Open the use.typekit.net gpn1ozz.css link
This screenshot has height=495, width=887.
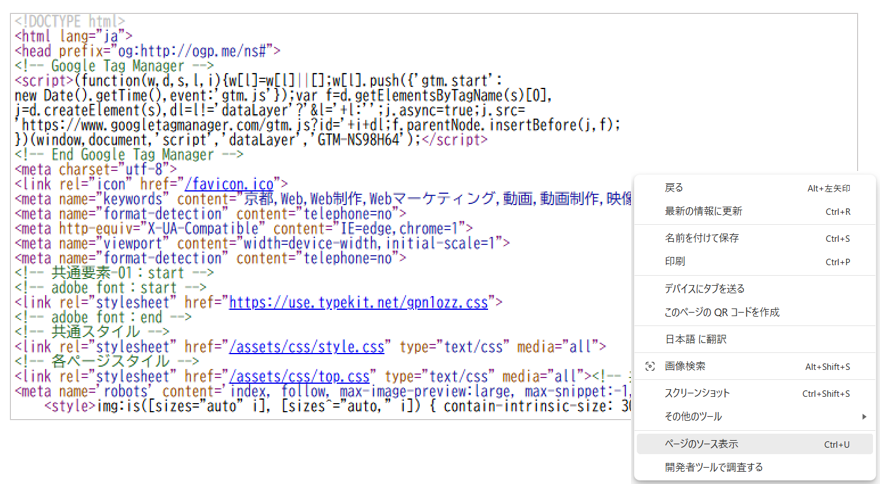tap(358, 303)
